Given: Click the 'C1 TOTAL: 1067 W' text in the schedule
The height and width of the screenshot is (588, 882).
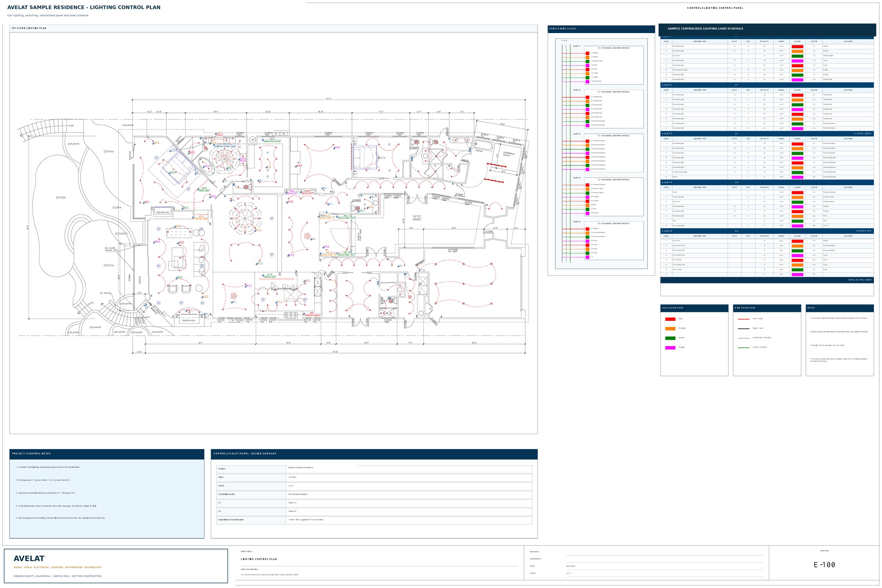Looking at the screenshot, I should [x=862, y=133].
